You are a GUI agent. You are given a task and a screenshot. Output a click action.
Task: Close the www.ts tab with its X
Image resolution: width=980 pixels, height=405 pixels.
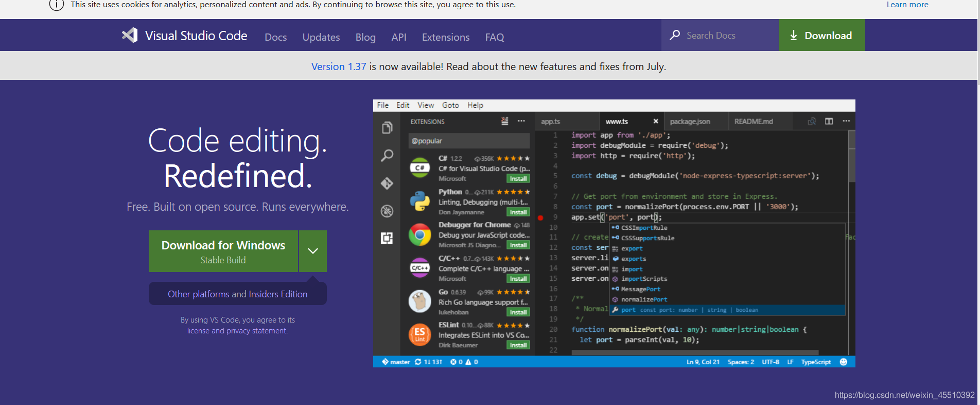point(656,122)
